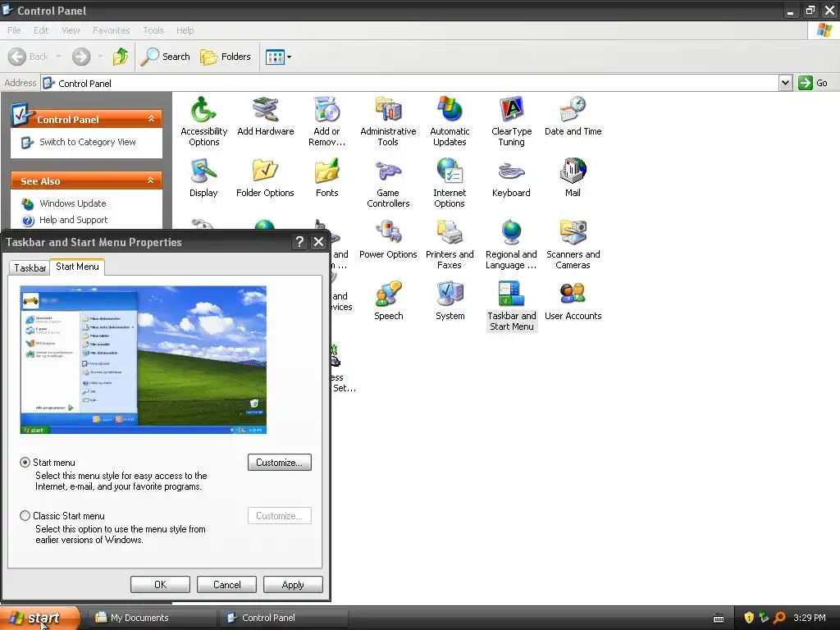
Task: Switch to My Documents taskbar button
Action: 152,618
